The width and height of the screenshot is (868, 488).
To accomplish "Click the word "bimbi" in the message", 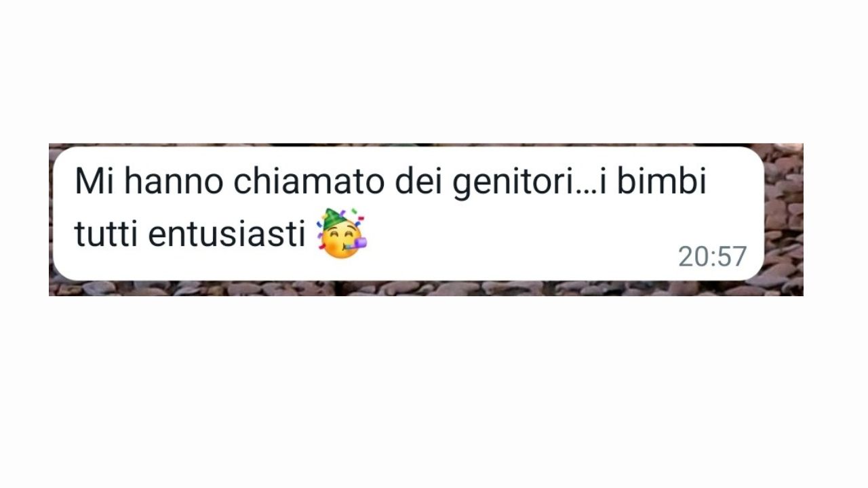I will point(661,182).
